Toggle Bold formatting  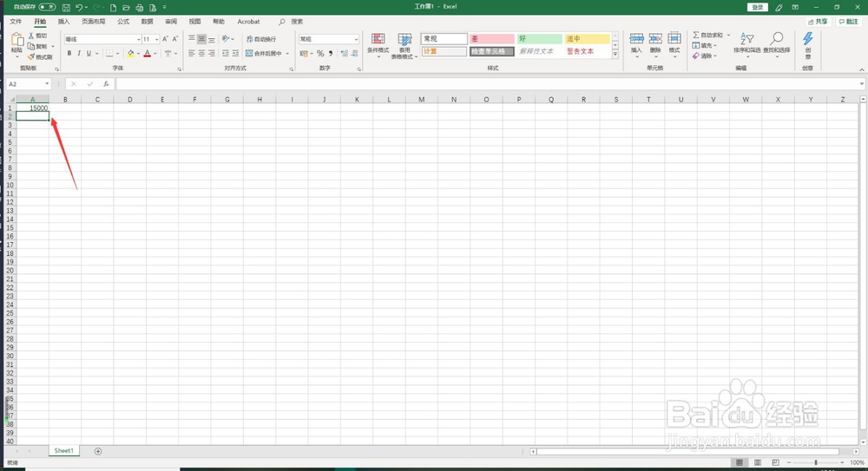69,54
